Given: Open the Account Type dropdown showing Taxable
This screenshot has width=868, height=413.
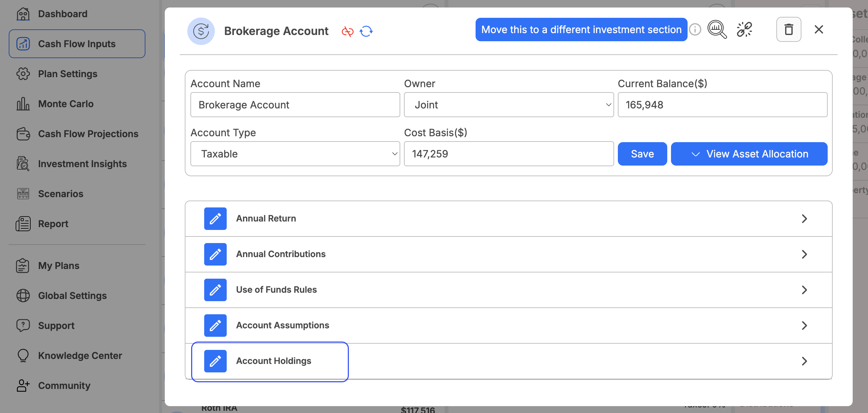Looking at the screenshot, I should click(x=295, y=154).
